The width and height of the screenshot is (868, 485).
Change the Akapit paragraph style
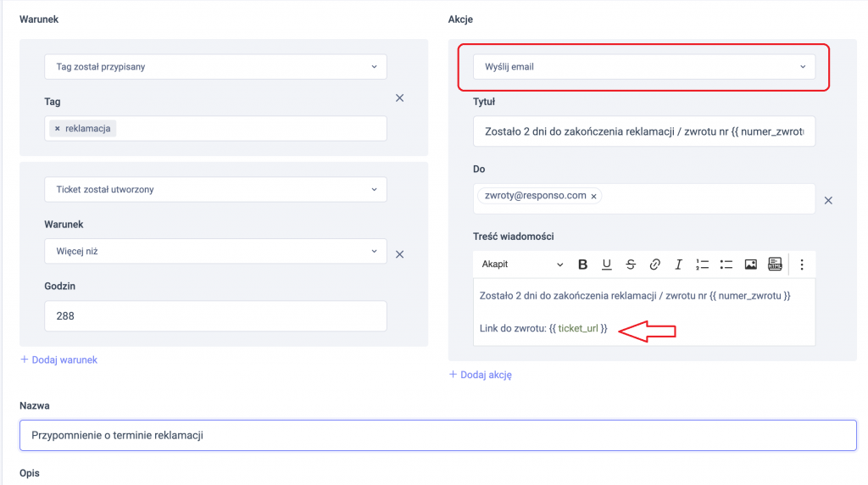point(521,265)
